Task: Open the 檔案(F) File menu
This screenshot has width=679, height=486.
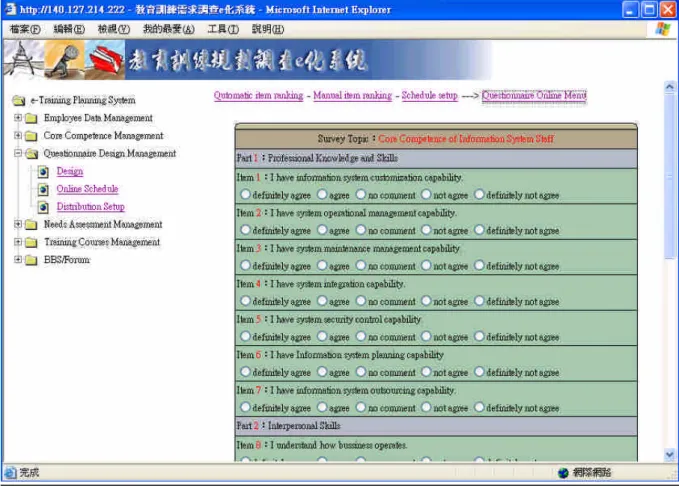Action: 25,29
